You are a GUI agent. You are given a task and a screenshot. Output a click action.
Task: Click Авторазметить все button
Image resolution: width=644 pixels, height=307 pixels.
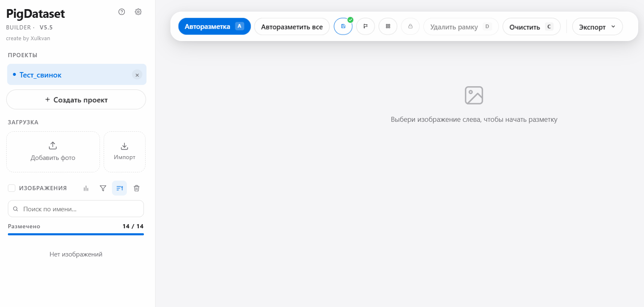[292, 27]
